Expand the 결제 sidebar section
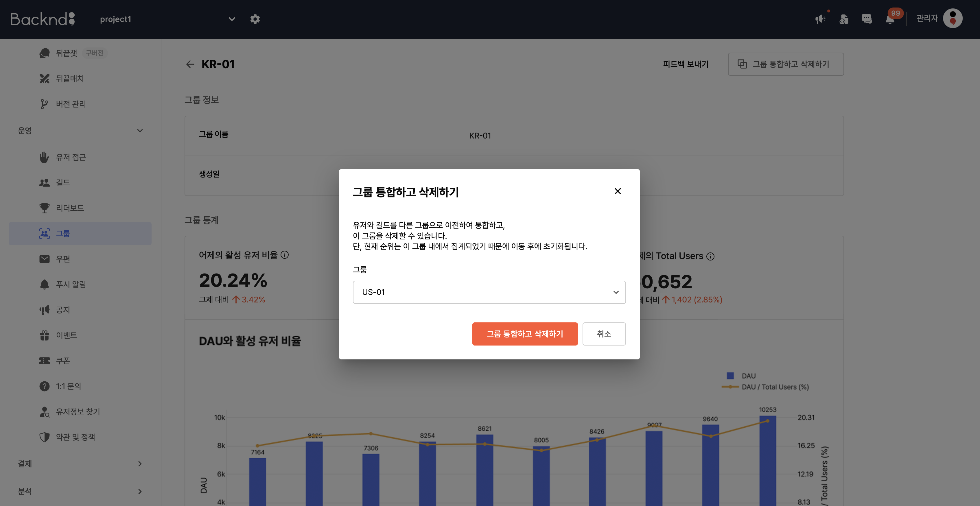Viewport: 980px width, 506px height. tap(140, 464)
